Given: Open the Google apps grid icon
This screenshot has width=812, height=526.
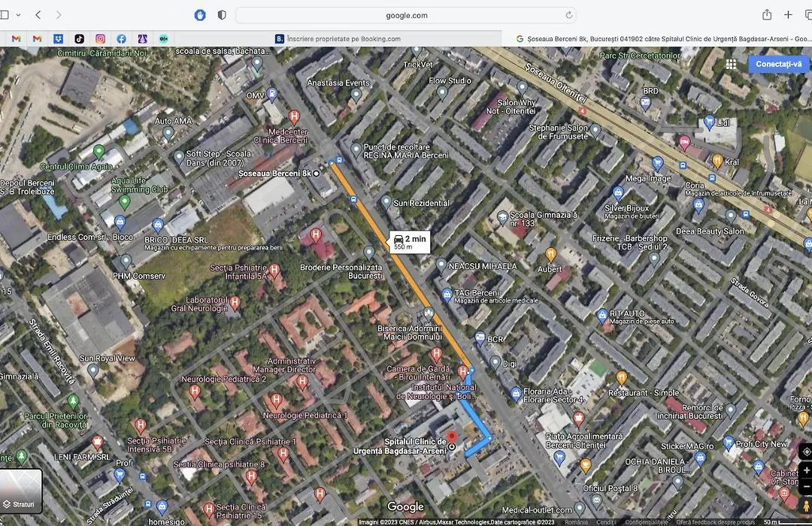Looking at the screenshot, I should click(x=731, y=64).
